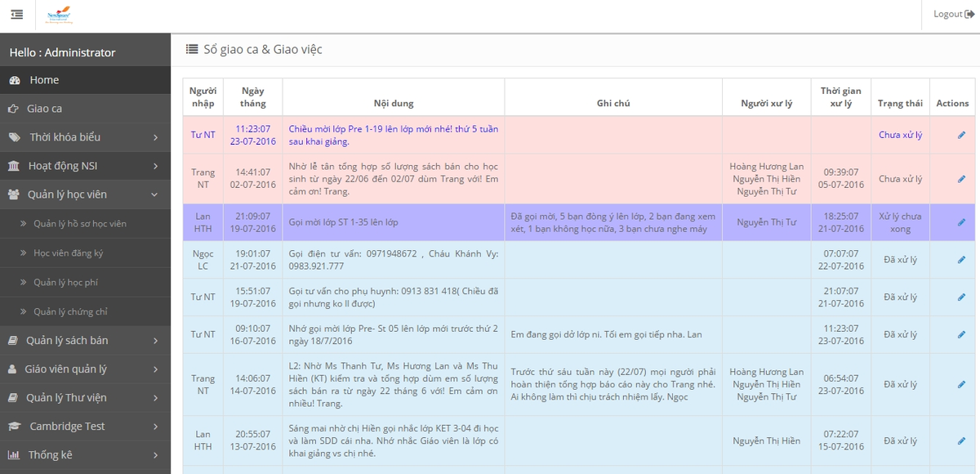
Task: Click the list icon beside Sổ giao ca title
Action: click(192, 49)
